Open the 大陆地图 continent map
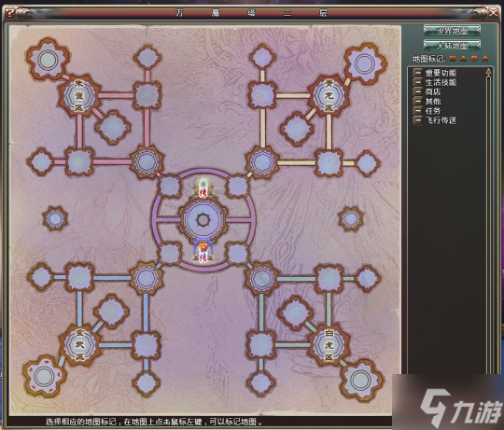 (x=452, y=46)
